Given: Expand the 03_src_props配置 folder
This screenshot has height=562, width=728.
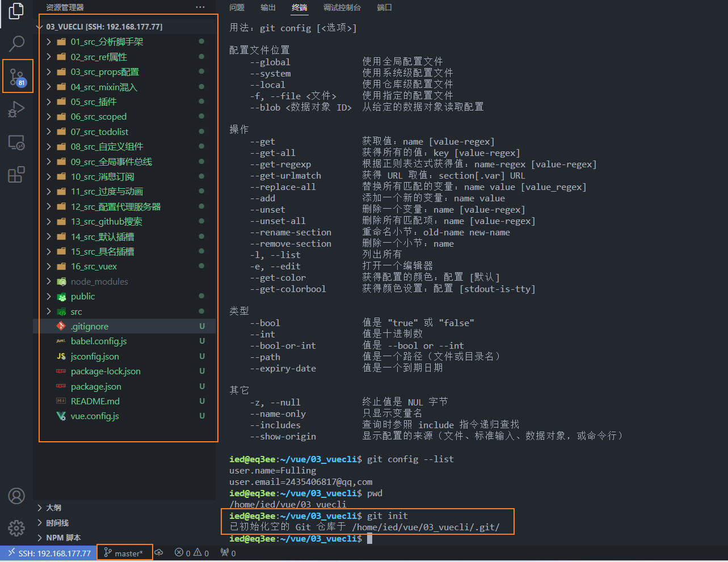Looking at the screenshot, I should coord(124,71).
